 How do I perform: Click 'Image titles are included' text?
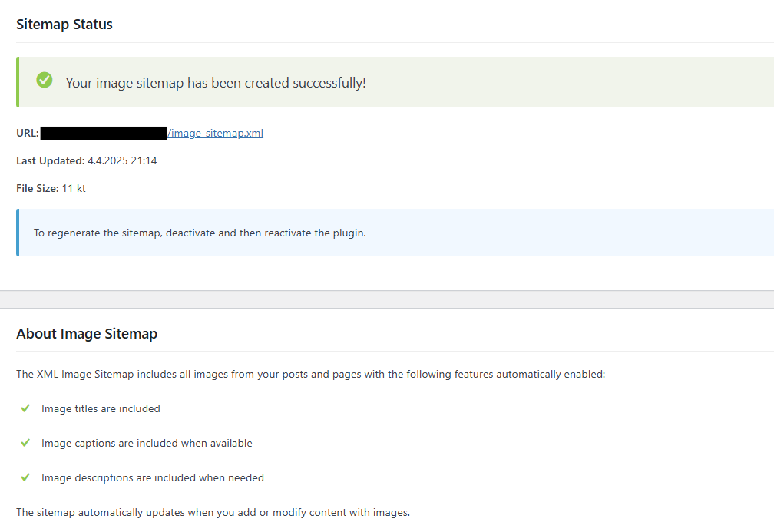(101, 408)
